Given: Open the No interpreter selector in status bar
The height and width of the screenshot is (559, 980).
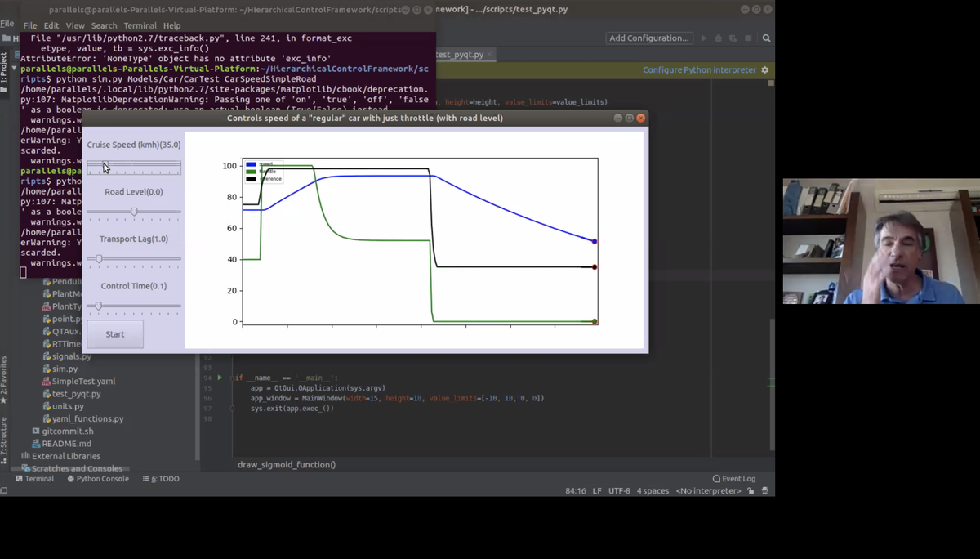Looking at the screenshot, I should click(x=709, y=491).
